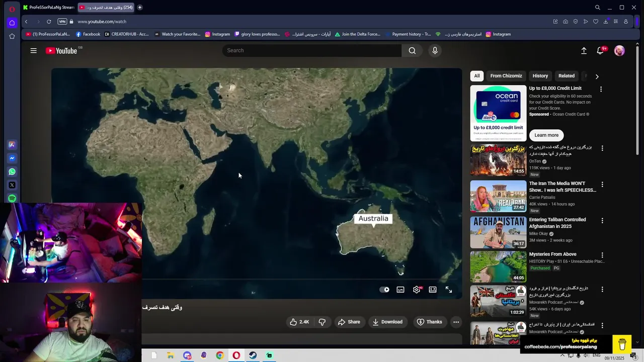Toggle subtitles with the captions icon
This screenshot has height=362, width=644.
(x=400, y=290)
